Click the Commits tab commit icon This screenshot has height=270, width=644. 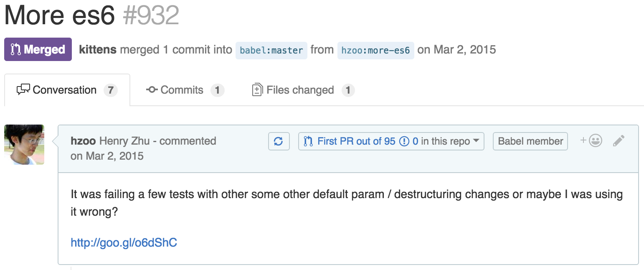tap(152, 90)
